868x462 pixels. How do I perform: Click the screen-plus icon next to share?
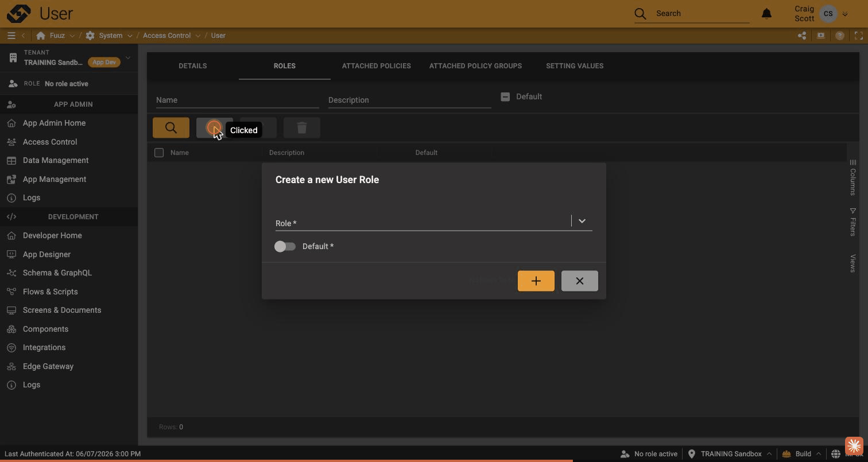coord(821,36)
